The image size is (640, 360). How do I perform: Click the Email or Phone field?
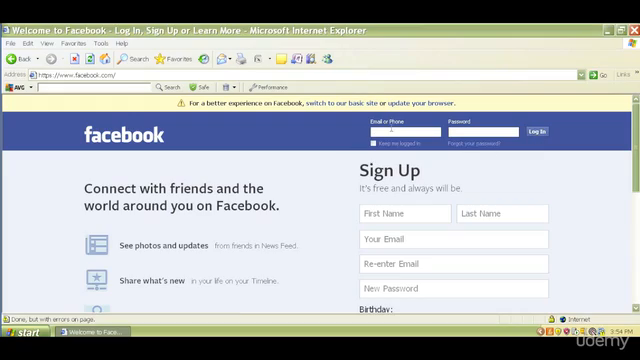pos(406,132)
